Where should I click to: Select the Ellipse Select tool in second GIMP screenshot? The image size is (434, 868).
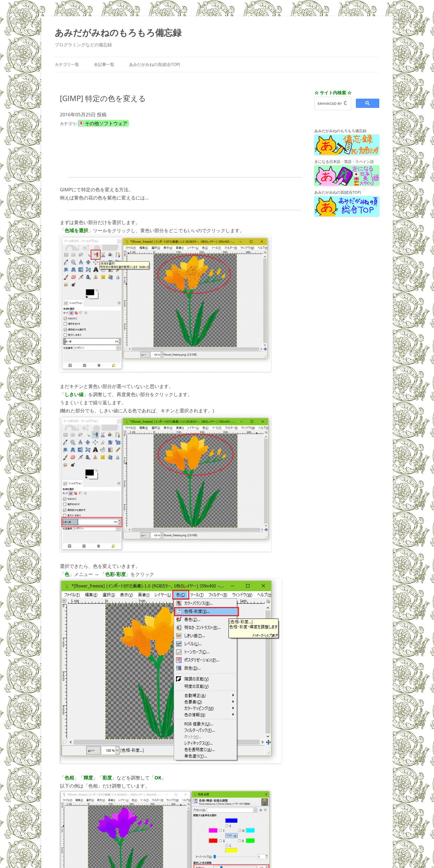point(73,435)
